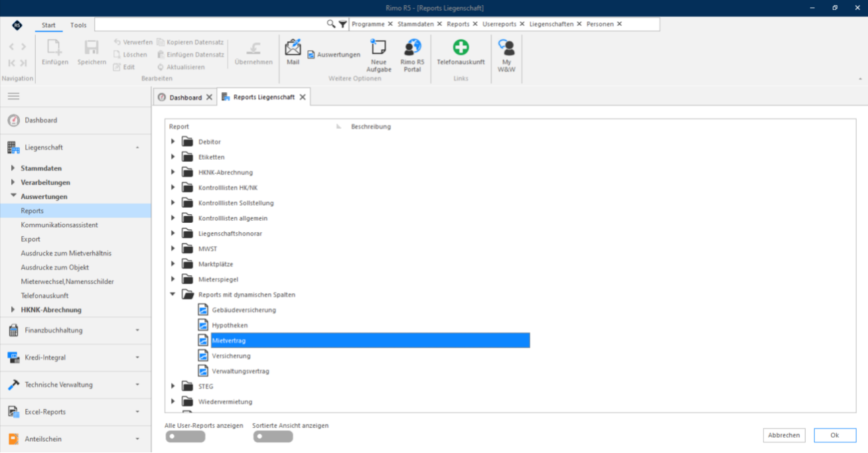Toggle Sortierte Ansicht anzeigen switch
The image size is (868, 453).
pos(273,436)
